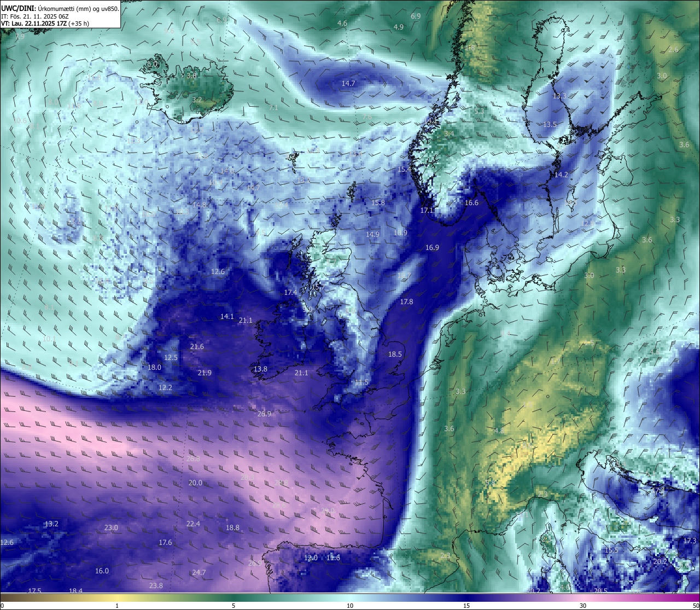Click the map value '18.0'
700x610 pixels.
click(155, 368)
